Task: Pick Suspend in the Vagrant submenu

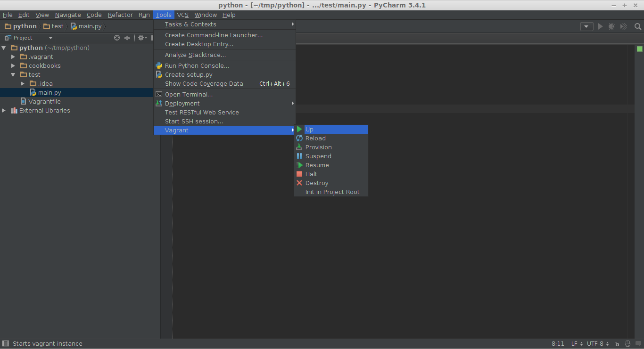Action: click(331, 156)
